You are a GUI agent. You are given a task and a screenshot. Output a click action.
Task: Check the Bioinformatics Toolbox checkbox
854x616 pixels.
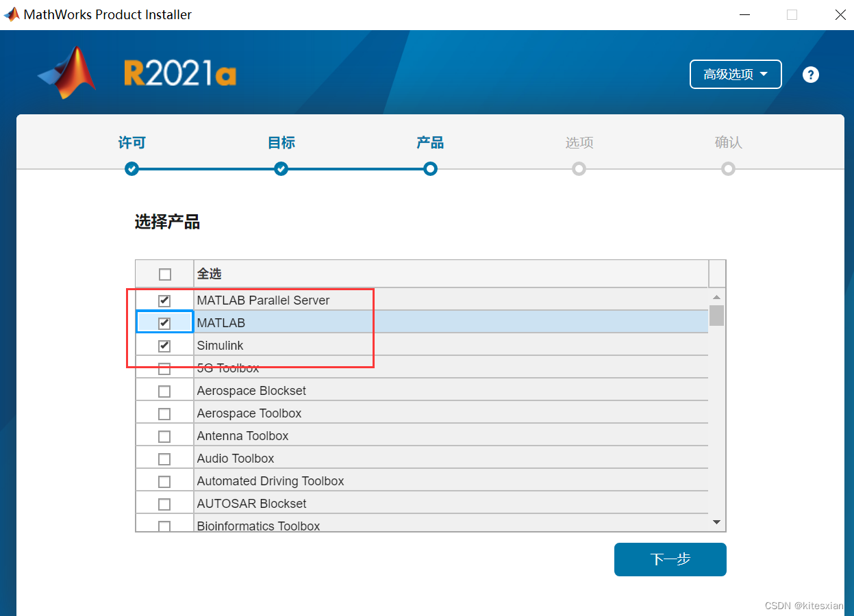click(x=164, y=526)
